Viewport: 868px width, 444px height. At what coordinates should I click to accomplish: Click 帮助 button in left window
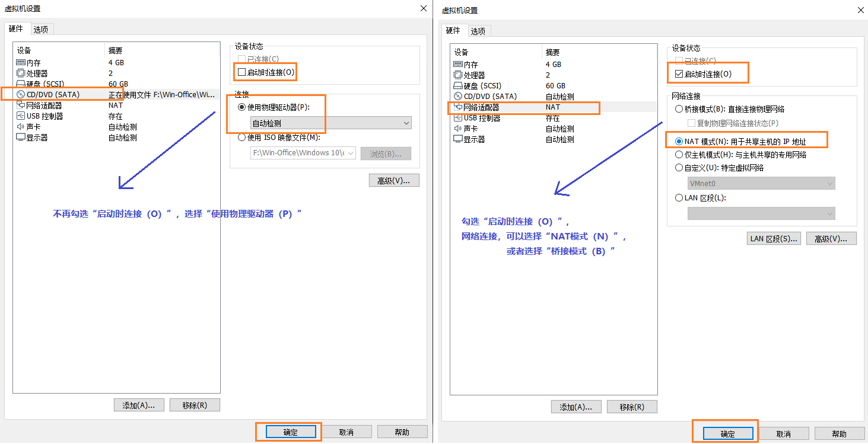coord(402,432)
